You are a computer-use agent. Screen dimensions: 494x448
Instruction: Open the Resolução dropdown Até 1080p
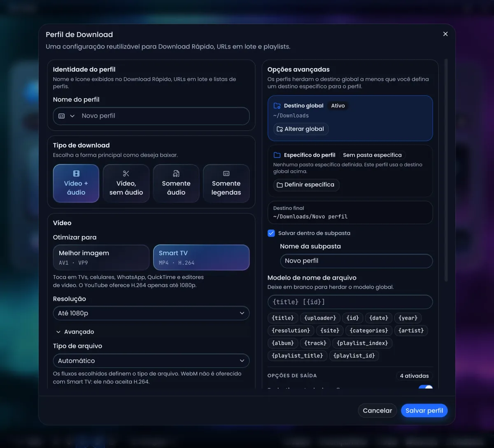[x=151, y=313]
